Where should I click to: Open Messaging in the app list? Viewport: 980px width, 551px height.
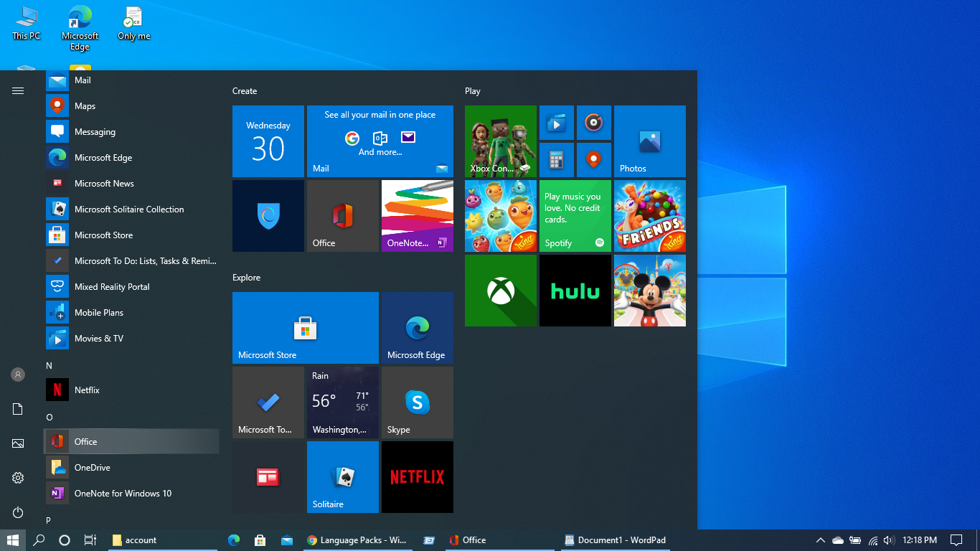click(132, 132)
